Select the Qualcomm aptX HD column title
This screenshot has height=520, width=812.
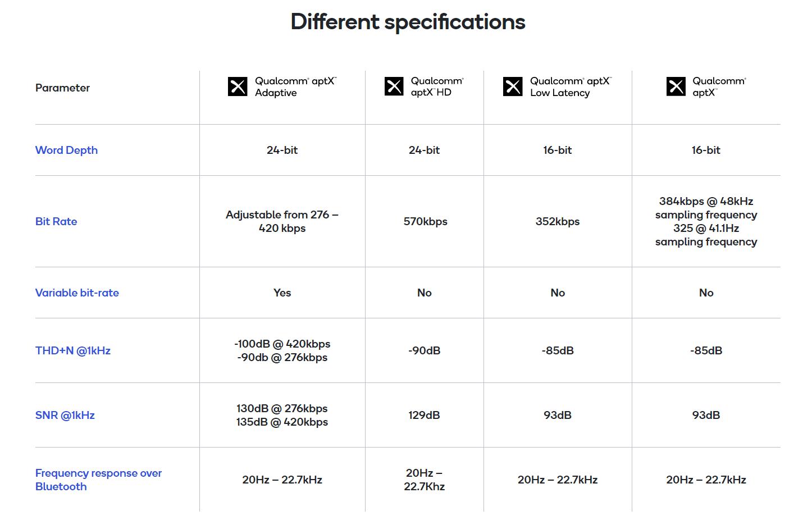(x=437, y=86)
